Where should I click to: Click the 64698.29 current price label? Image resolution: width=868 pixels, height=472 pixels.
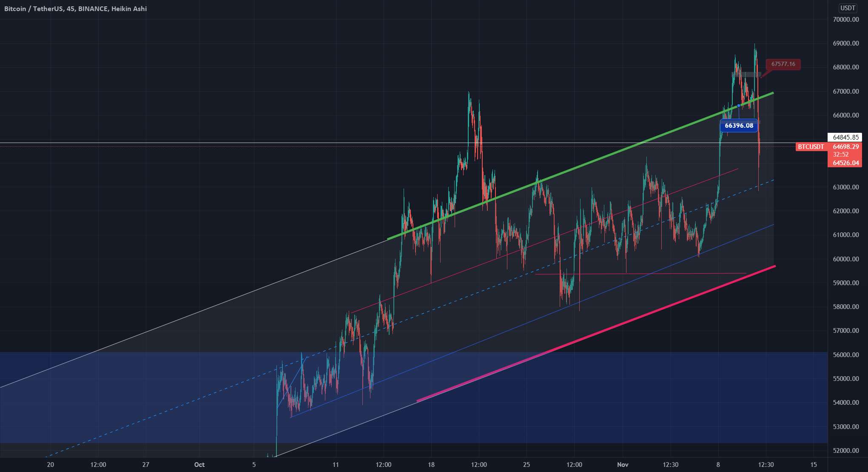(x=845, y=147)
